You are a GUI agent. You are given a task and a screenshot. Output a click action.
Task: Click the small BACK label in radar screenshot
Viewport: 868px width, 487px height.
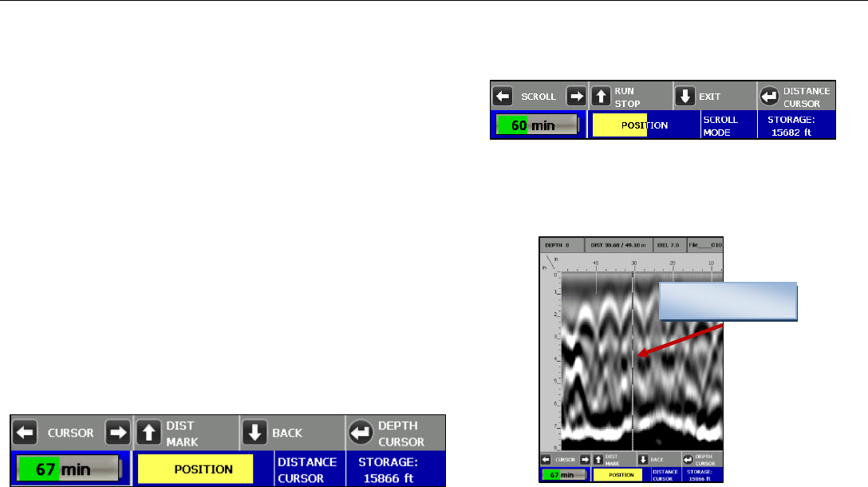coord(657,459)
